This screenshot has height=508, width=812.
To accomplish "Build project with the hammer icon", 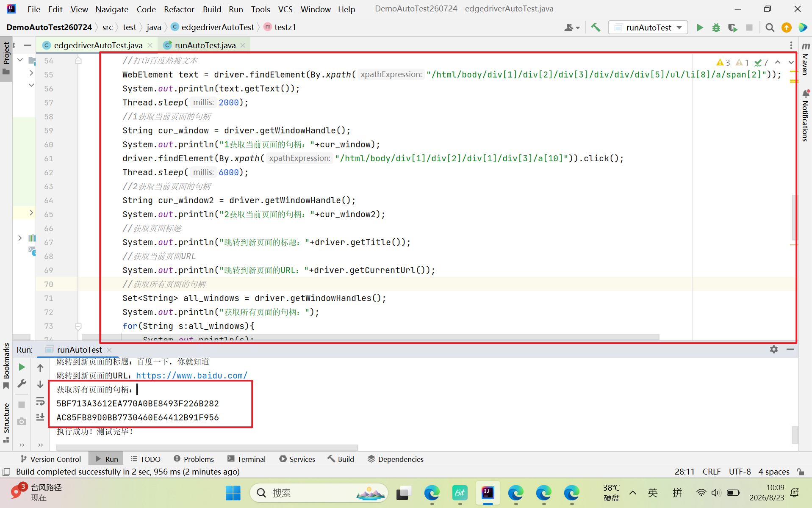I will point(596,28).
